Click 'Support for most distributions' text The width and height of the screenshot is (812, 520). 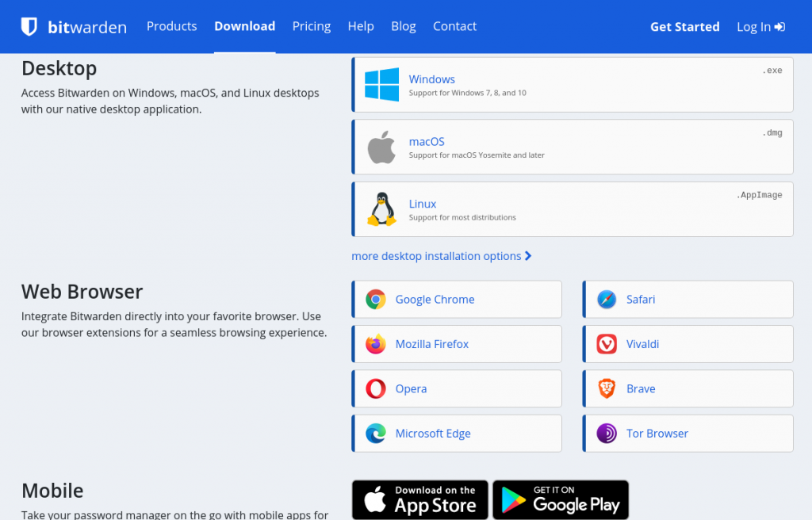click(x=462, y=217)
